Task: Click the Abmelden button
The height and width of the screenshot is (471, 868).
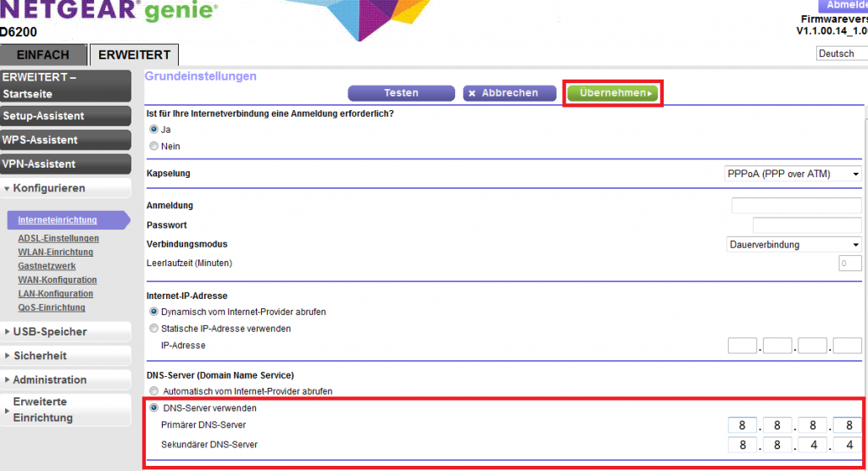Action: click(843, 5)
